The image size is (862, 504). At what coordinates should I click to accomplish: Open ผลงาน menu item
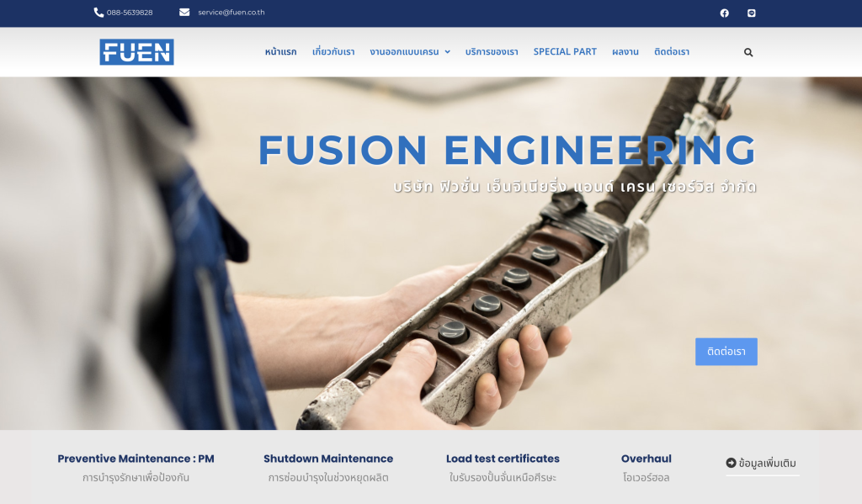(x=625, y=51)
